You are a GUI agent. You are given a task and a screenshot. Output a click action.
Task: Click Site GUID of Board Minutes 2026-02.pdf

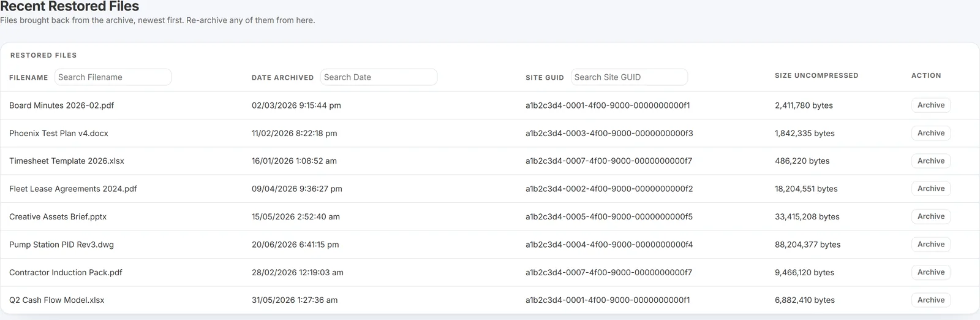point(608,105)
